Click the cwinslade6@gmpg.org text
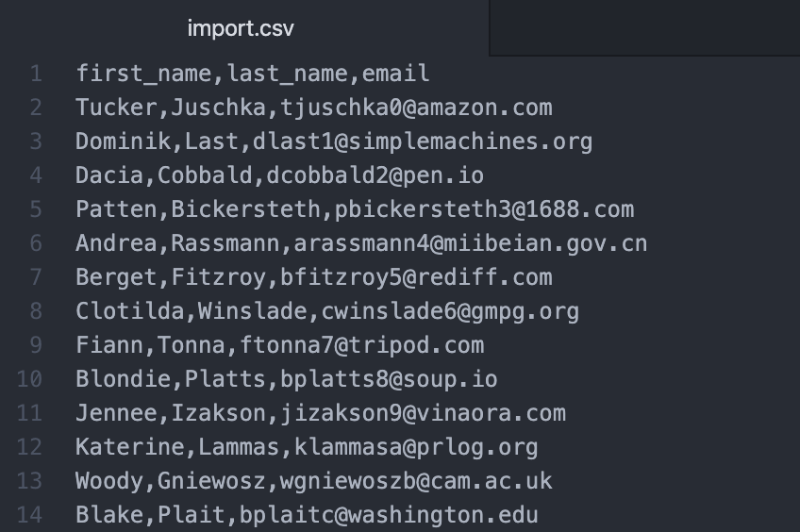Viewport: 800px width, 532px height. point(451,311)
